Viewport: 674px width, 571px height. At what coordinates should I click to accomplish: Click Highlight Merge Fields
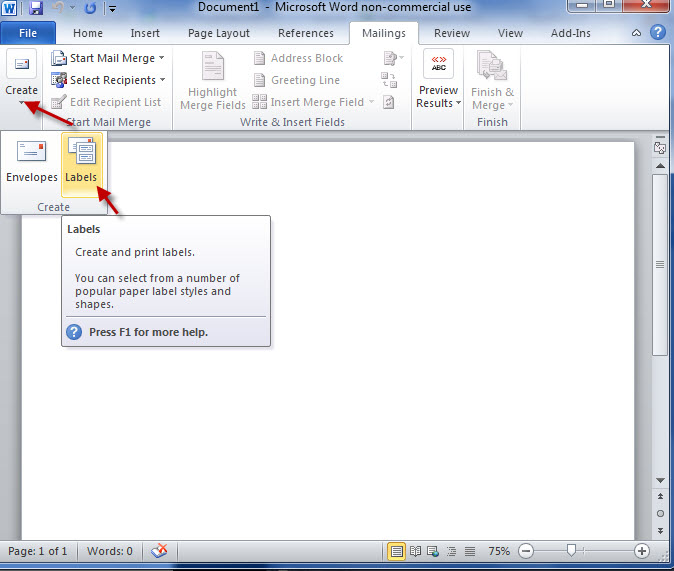tap(213, 81)
